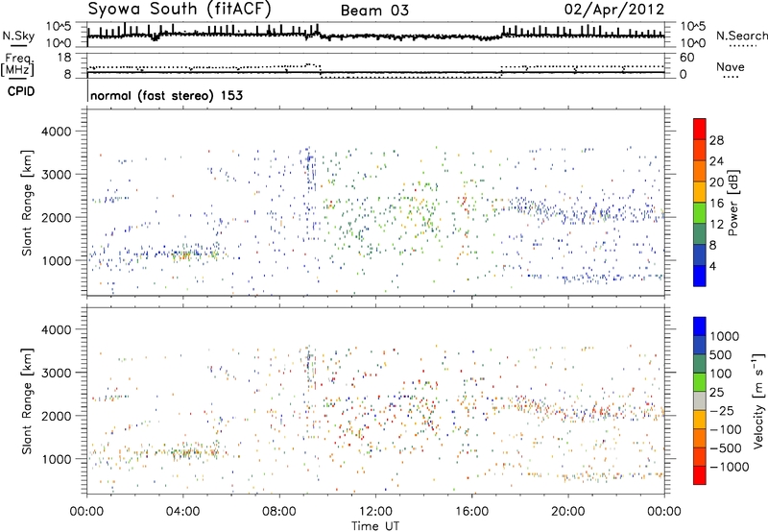Pick the bright blue bottom segment of the power color bar
Viewport: 768px width, 532px height.
point(700,276)
